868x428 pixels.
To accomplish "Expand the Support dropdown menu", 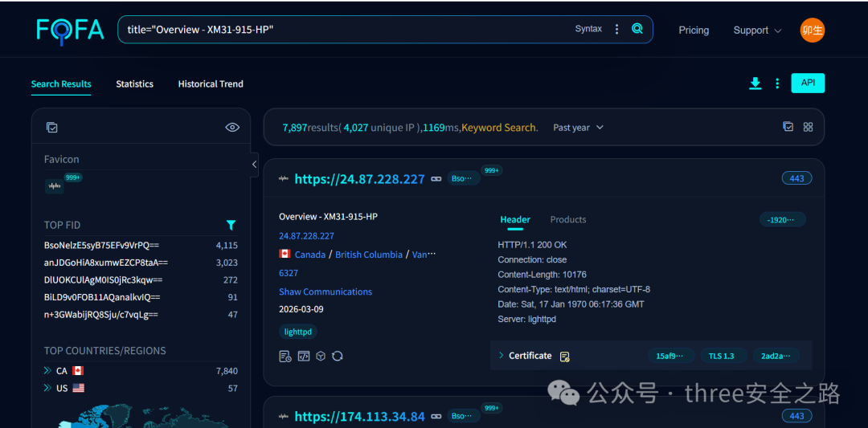I will click(x=757, y=31).
